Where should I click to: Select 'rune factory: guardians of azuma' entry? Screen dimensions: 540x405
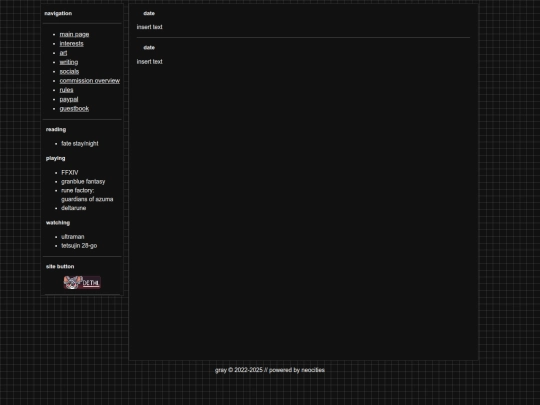(87, 195)
